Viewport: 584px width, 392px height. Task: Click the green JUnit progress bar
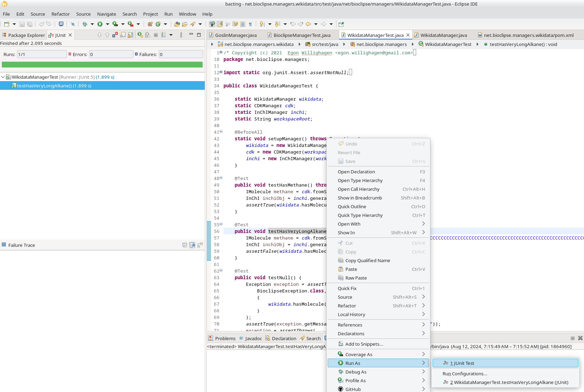(x=102, y=65)
